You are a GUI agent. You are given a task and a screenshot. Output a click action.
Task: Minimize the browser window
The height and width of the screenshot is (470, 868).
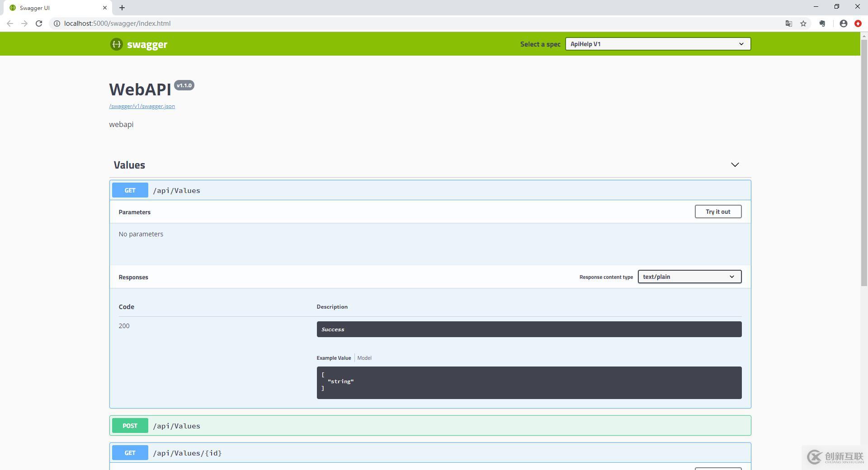point(816,7)
